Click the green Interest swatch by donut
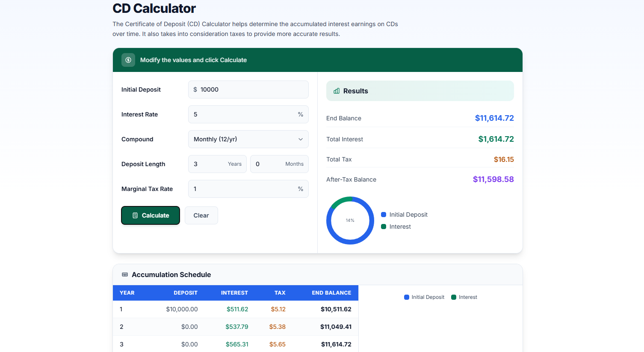644x352 pixels. (x=384, y=227)
